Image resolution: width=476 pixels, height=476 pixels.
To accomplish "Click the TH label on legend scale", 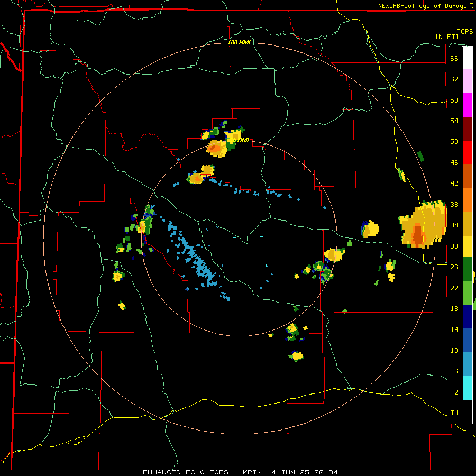I will click(x=454, y=413).
